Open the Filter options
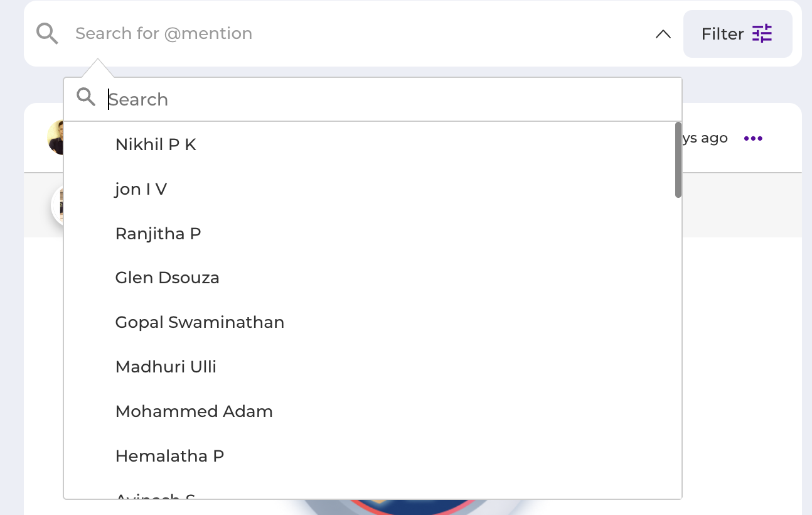 [x=737, y=34]
